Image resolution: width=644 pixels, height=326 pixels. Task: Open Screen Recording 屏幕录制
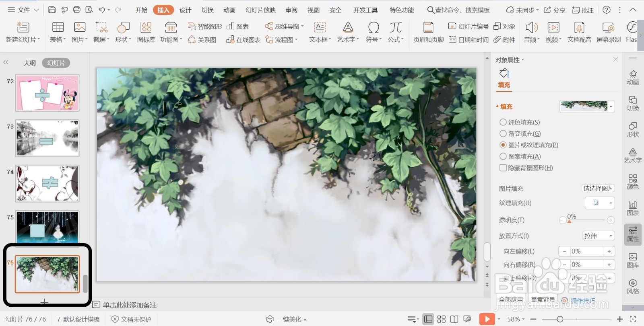pyautogui.click(x=608, y=32)
